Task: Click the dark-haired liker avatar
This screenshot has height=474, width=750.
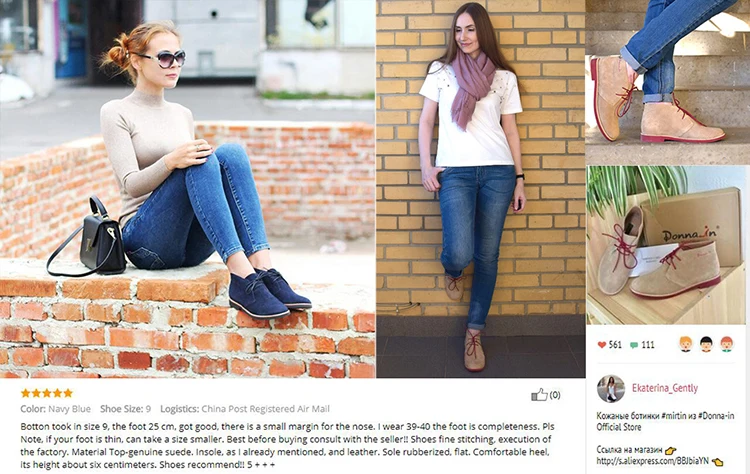Action: pyautogui.click(x=706, y=344)
